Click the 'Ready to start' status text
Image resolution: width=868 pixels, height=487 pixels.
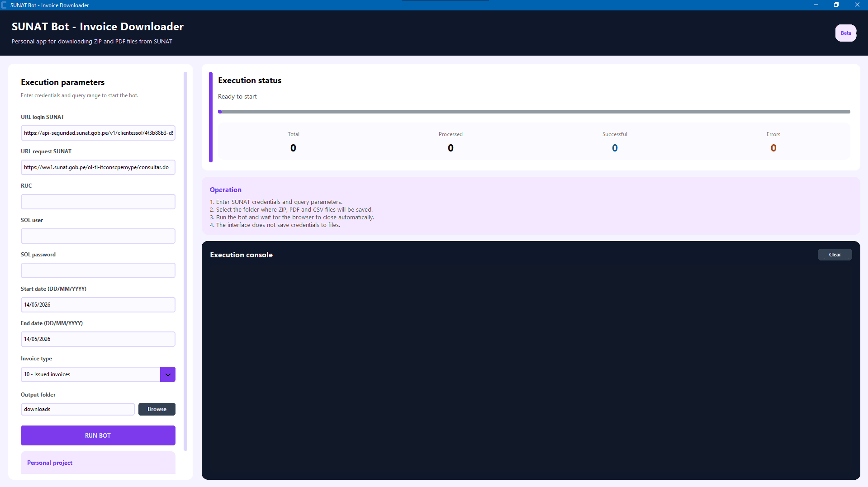(237, 96)
